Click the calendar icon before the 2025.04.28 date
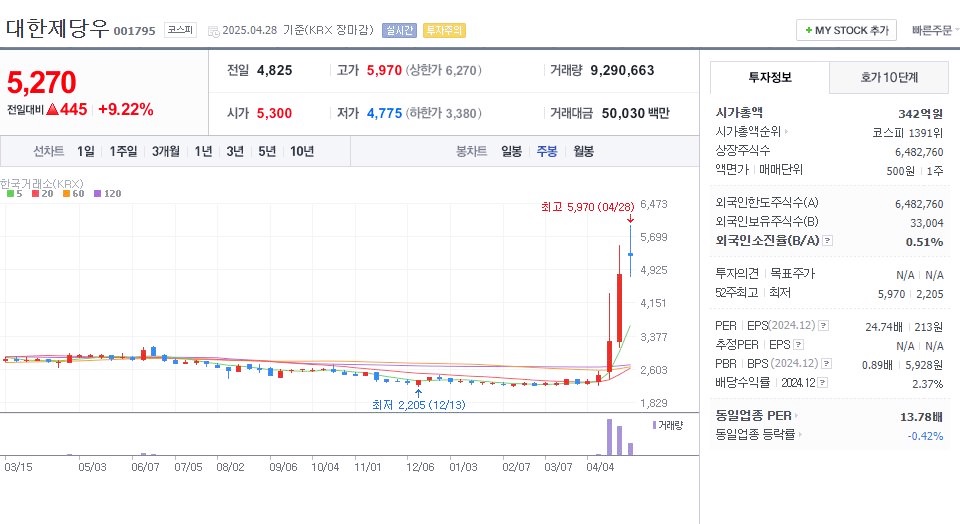The width and height of the screenshot is (960, 524). coord(213,31)
